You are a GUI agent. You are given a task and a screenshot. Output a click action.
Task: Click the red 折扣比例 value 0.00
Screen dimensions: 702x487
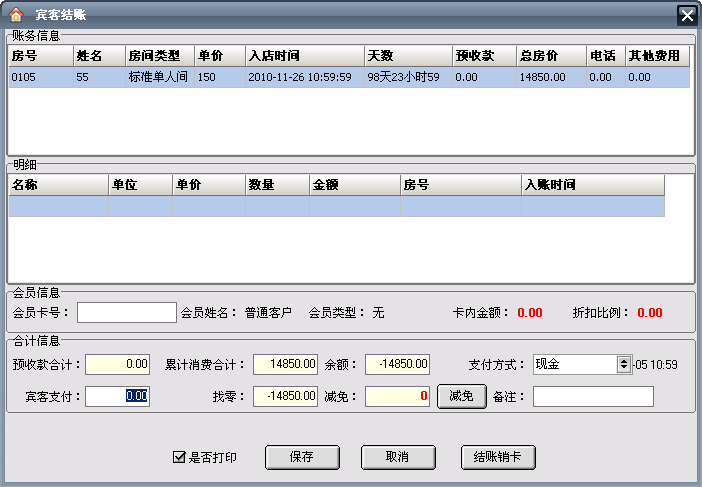650,312
